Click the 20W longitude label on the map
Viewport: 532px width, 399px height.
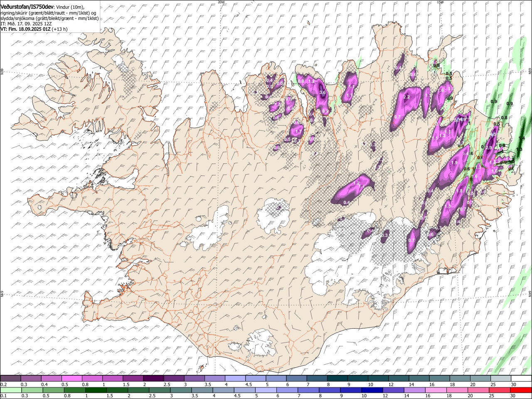coord(221,2)
